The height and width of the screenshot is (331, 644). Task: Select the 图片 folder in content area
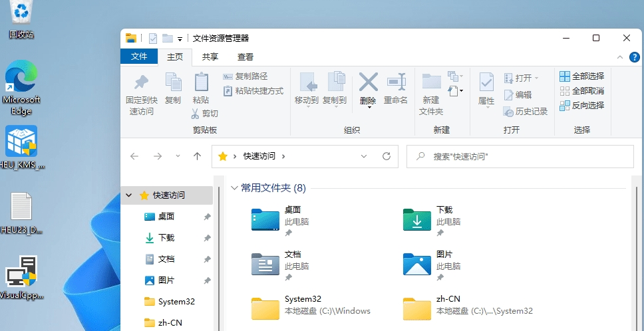pyautogui.click(x=433, y=266)
